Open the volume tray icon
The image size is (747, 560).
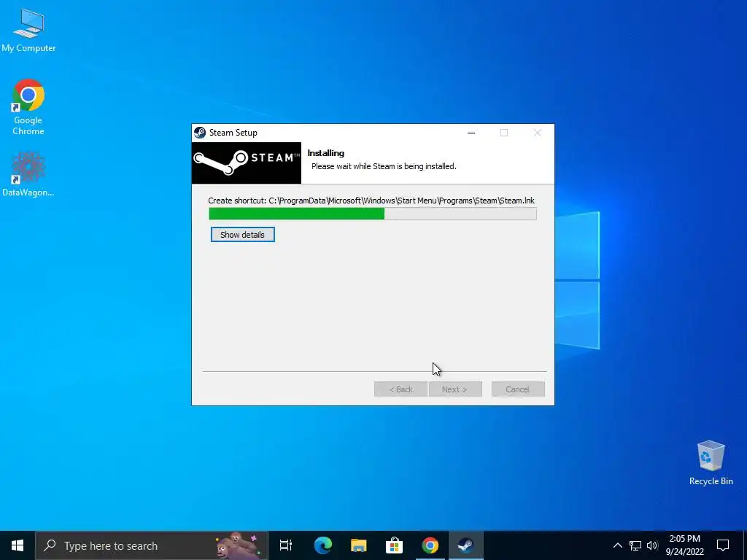click(x=652, y=545)
